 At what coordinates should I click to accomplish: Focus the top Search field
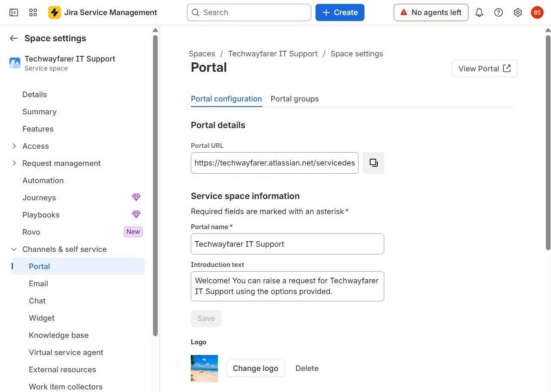pos(249,12)
